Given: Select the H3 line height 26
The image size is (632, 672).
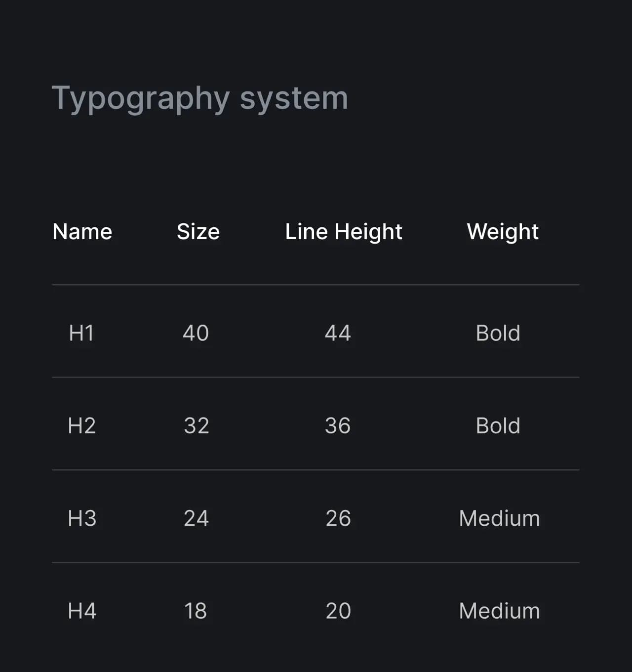Looking at the screenshot, I should point(338,518).
